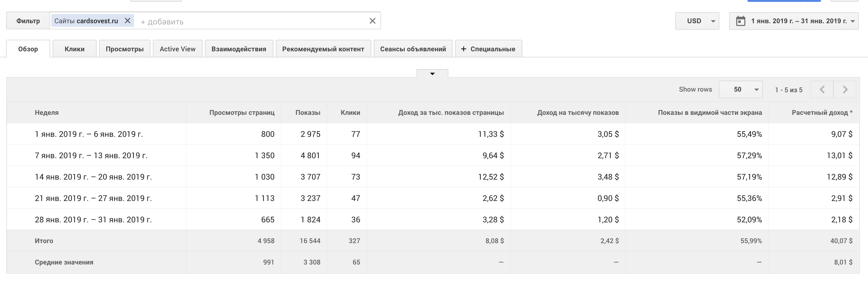Switch to Рекомендуемый контент tab

(323, 49)
